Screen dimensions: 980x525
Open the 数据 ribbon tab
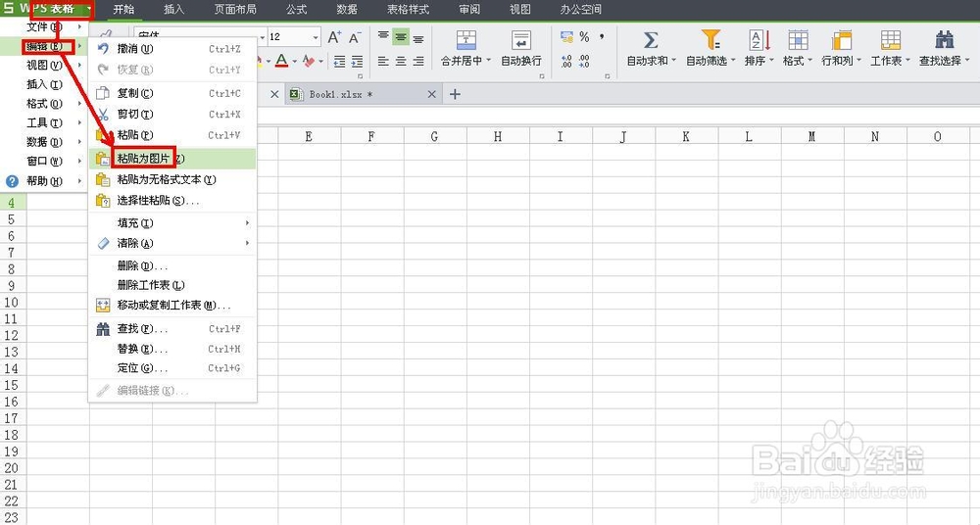(347, 10)
